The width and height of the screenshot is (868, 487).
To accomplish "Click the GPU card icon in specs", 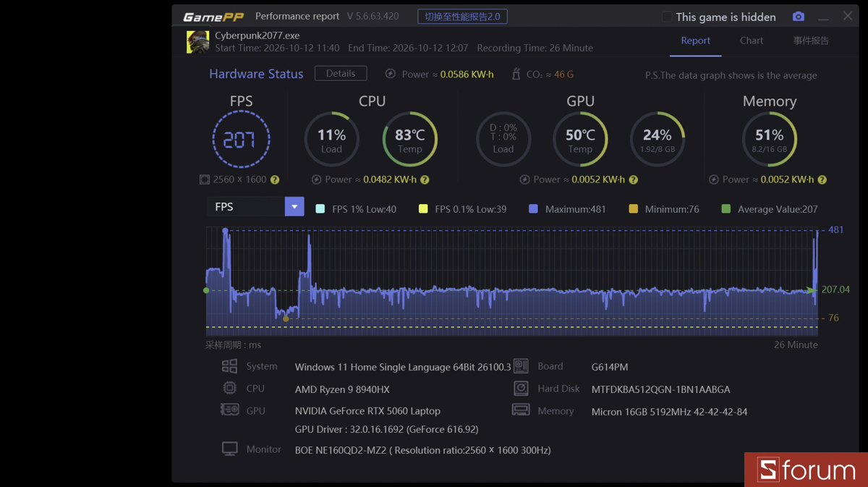I will point(229,410).
